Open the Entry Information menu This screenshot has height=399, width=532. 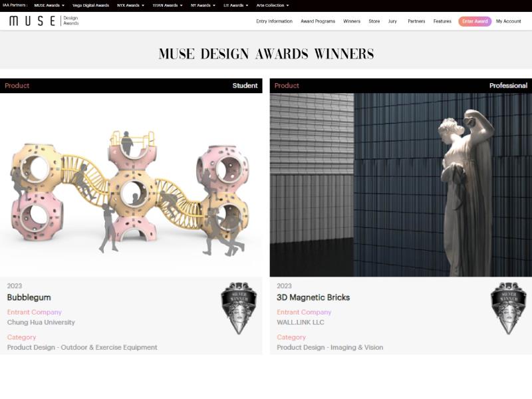pyautogui.click(x=274, y=21)
